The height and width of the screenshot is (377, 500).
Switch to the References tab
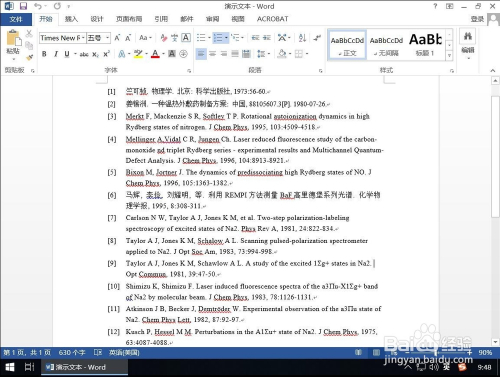point(161,19)
